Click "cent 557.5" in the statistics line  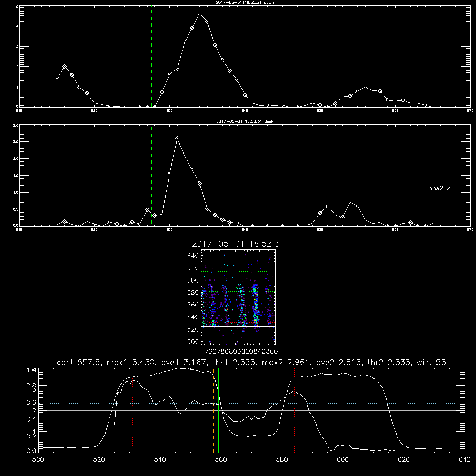tap(79, 362)
